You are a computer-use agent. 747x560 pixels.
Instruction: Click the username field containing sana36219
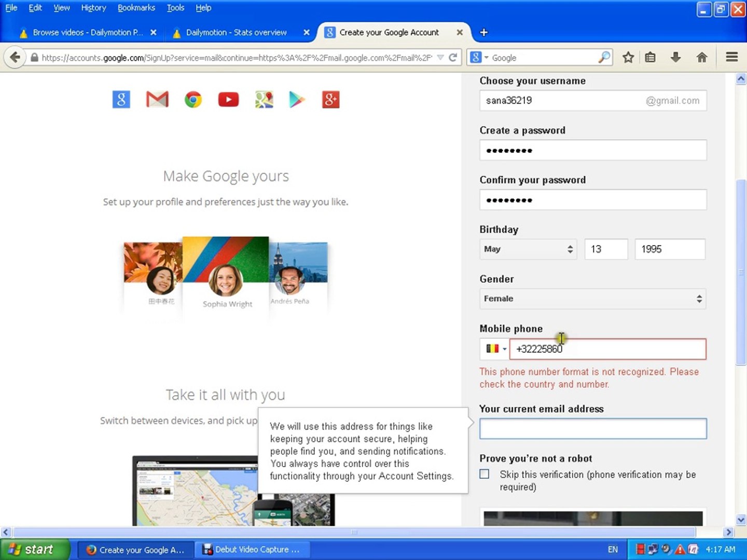tap(593, 101)
